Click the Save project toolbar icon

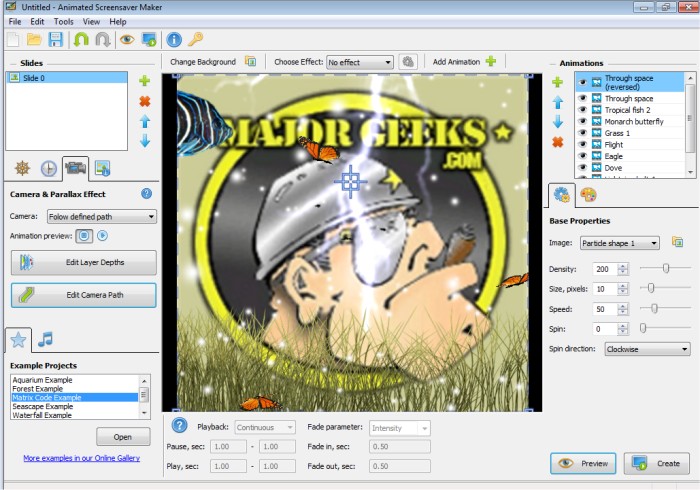tap(56, 40)
